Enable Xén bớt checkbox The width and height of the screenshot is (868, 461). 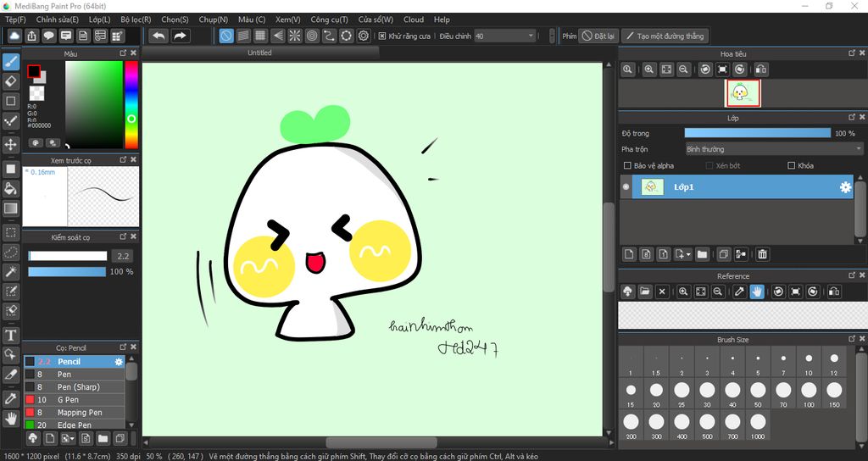pyautogui.click(x=709, y=165)
